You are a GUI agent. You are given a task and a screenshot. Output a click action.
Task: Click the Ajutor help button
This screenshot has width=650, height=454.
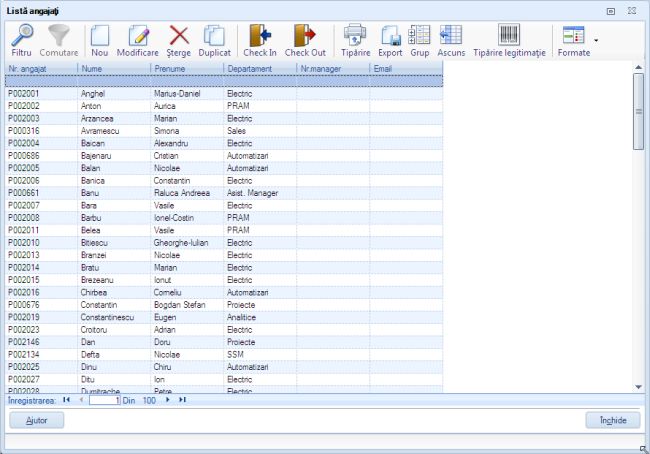pos(35,420)
